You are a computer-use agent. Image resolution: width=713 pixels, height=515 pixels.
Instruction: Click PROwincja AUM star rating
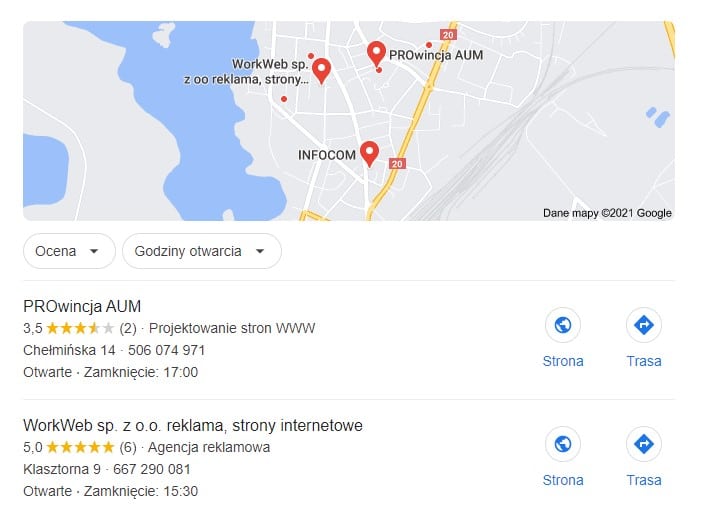[80, 328]
